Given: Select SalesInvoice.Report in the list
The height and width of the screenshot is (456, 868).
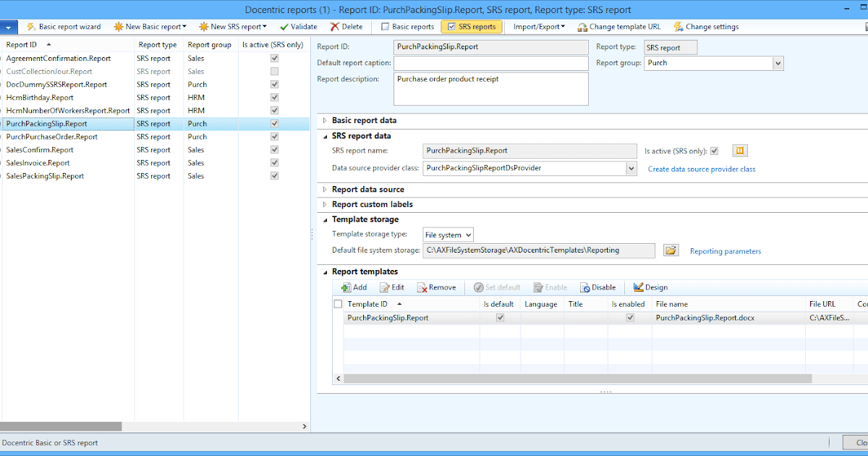Looking at the screenshot, I should click(x=38, y=163).
